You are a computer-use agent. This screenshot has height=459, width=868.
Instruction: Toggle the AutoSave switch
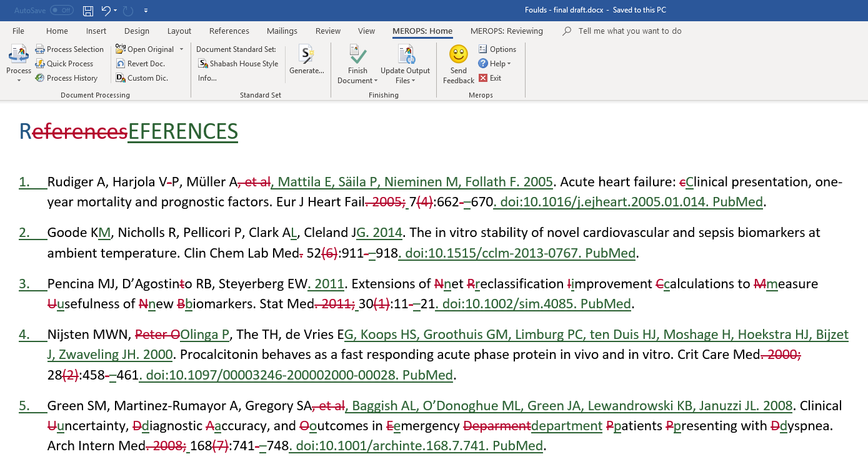(61, 11)
